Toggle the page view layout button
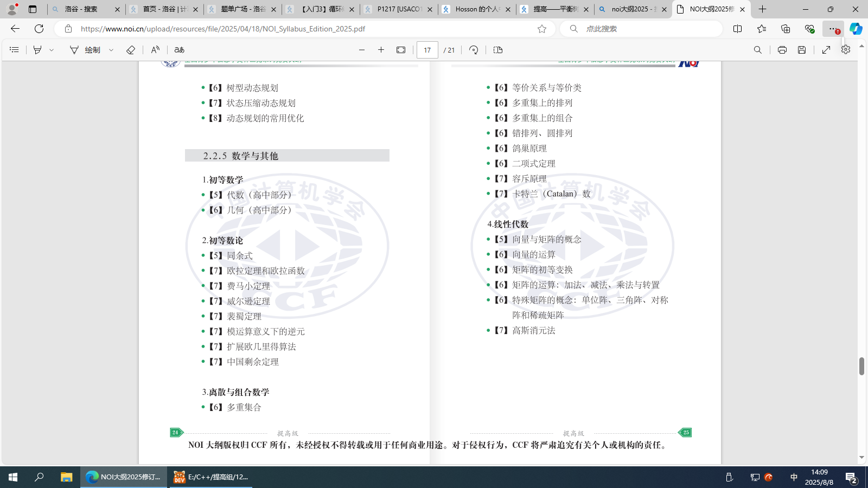Image resolution: width=868 pixels, height=488 pixels. [x=498, y=50]
